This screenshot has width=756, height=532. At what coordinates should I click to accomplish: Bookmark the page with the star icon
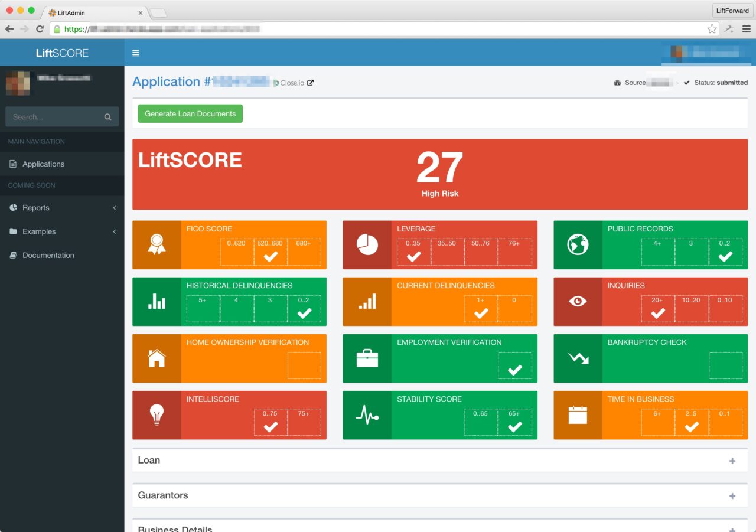[712, 29]
